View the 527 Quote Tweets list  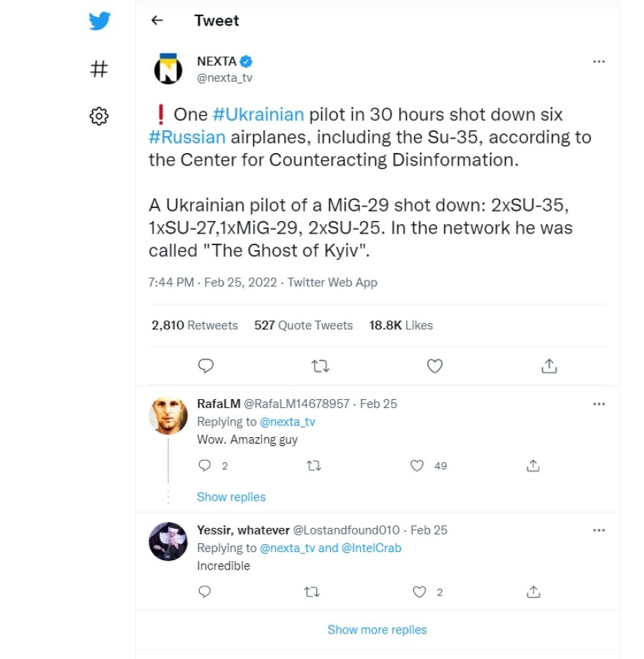[303, 325]
